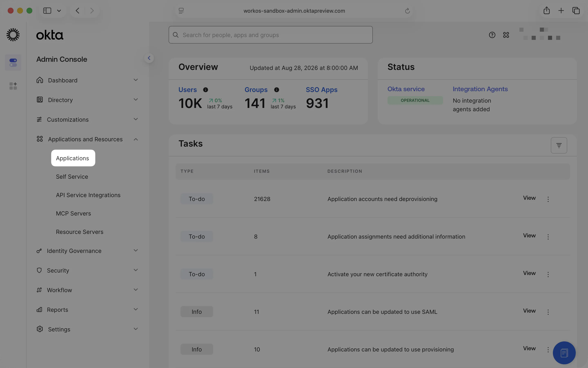Screen dimensions: 588x368
Task: Open Resource Servers submenu item
Action: coord(79,232)
